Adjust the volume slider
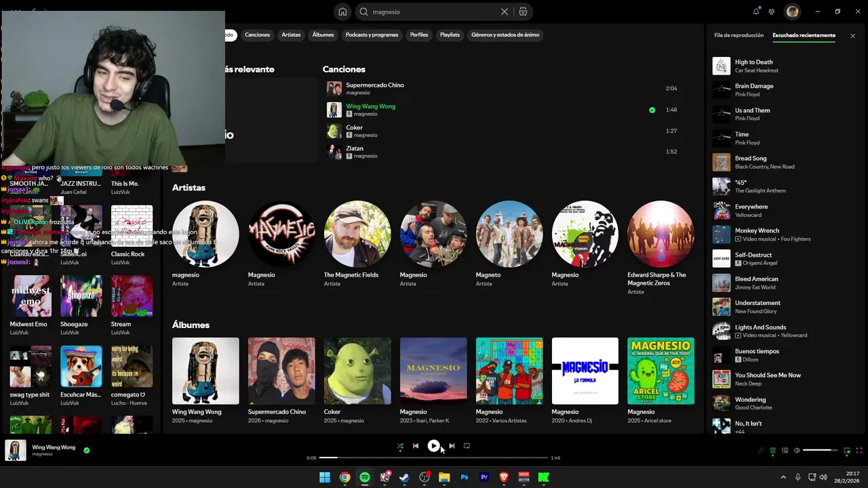Screen dimensions: 868x488 coord(821,451)
